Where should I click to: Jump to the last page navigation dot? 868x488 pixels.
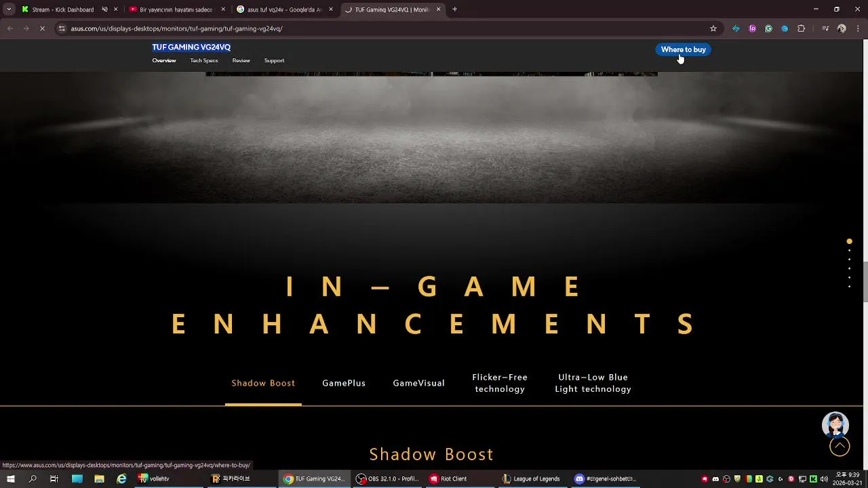pos(849,287)
